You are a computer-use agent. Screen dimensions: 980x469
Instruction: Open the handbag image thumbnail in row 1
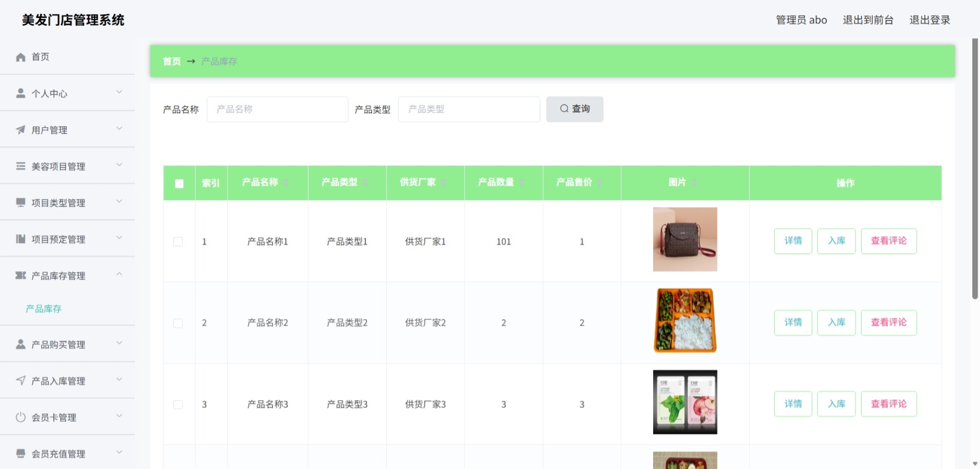click(x=685, y=240)
